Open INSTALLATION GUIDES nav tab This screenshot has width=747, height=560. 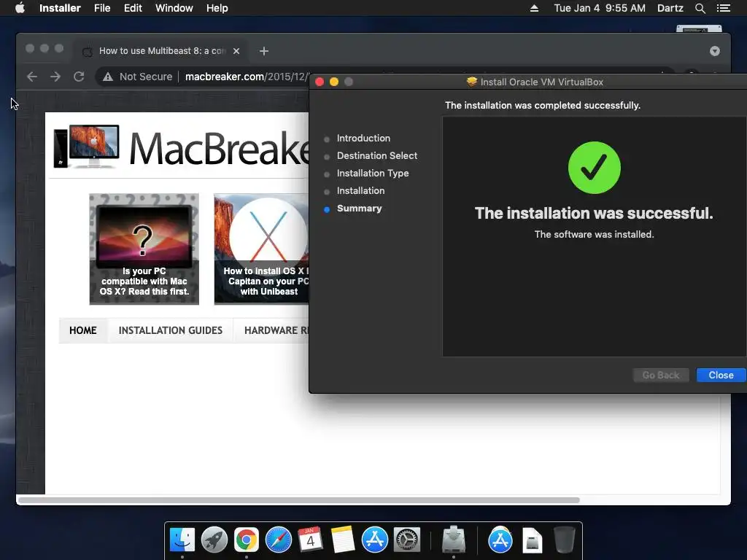(170, 330)
